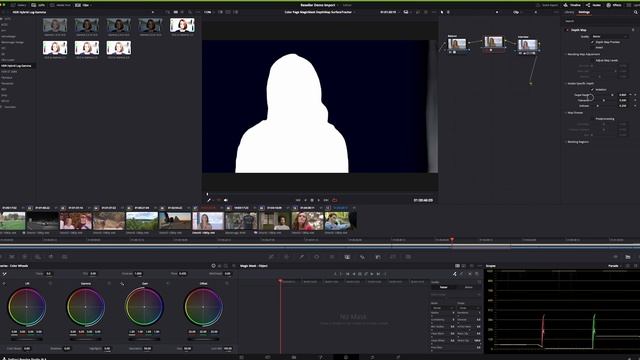Toggle the Nodes button in top bar
This screenshot has height=360, width=640.
point(593,5)
